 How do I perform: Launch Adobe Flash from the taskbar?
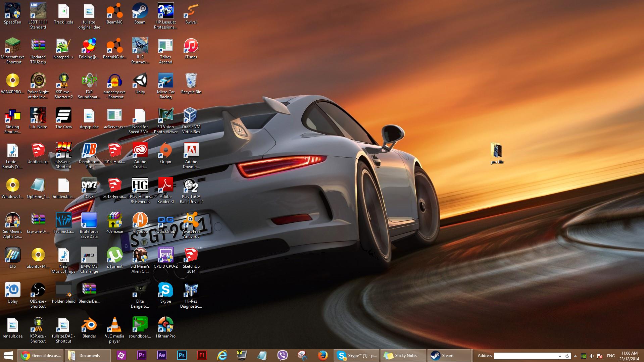pos(202,356)
